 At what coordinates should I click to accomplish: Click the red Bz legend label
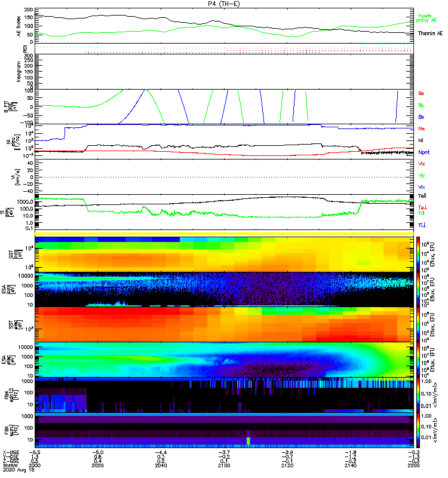[x=421, y=93]
